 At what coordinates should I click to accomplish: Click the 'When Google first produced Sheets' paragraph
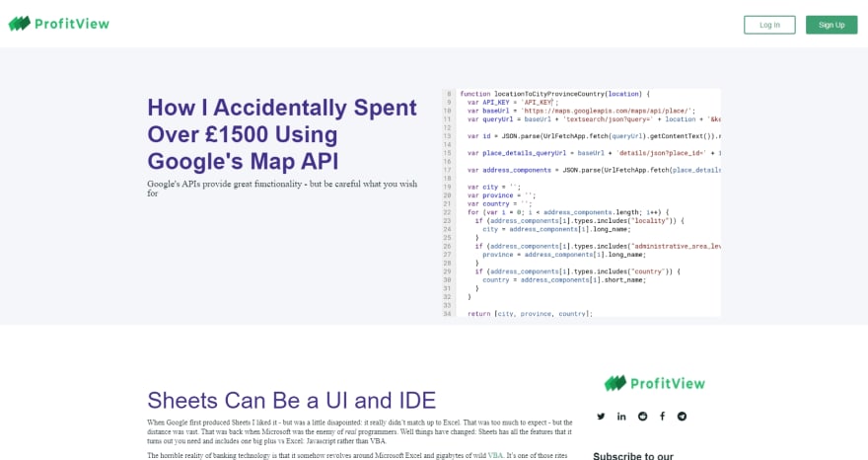point(360,431)
